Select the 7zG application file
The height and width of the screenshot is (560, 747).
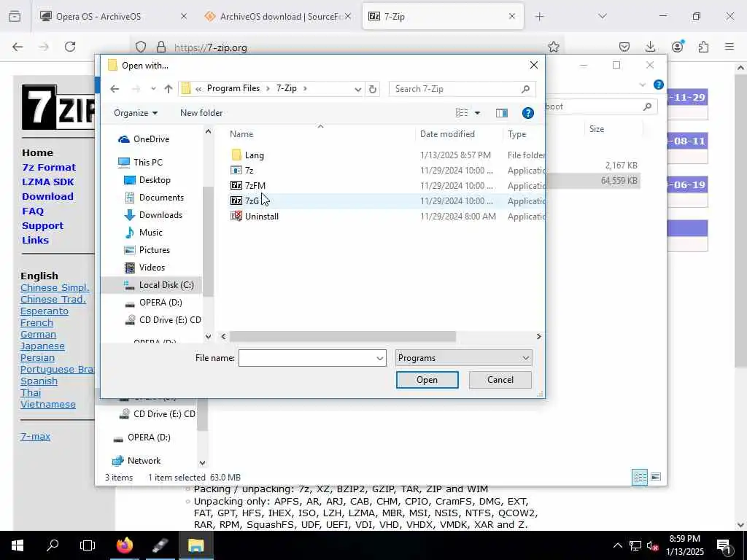pyautogui.click(x=245, y=201)
